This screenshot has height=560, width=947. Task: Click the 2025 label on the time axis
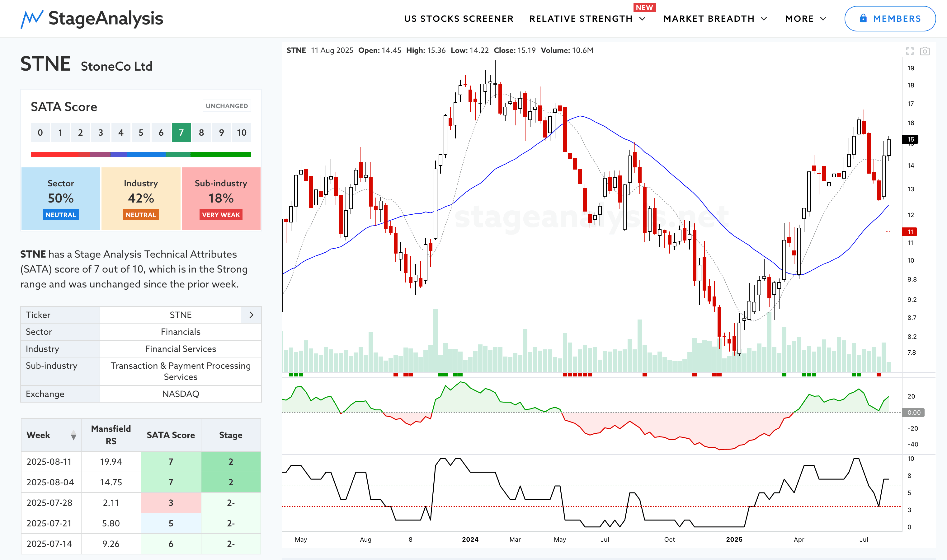click(x=734, y=539)
